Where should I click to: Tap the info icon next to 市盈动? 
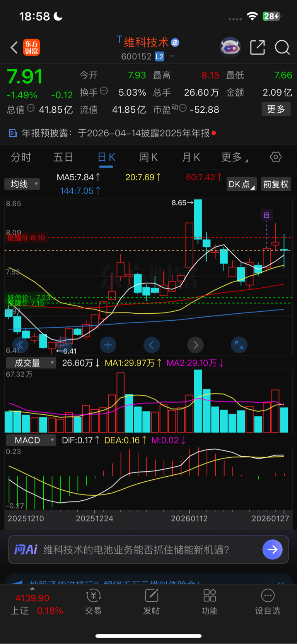coord(183,108)
